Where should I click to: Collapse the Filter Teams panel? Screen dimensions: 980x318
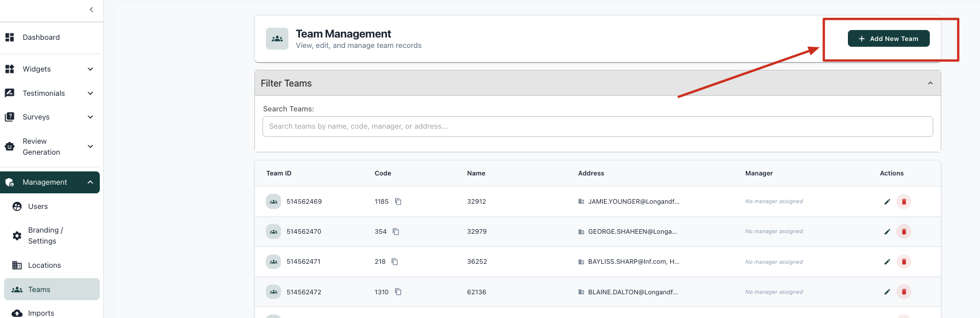[x=930, y=84]
